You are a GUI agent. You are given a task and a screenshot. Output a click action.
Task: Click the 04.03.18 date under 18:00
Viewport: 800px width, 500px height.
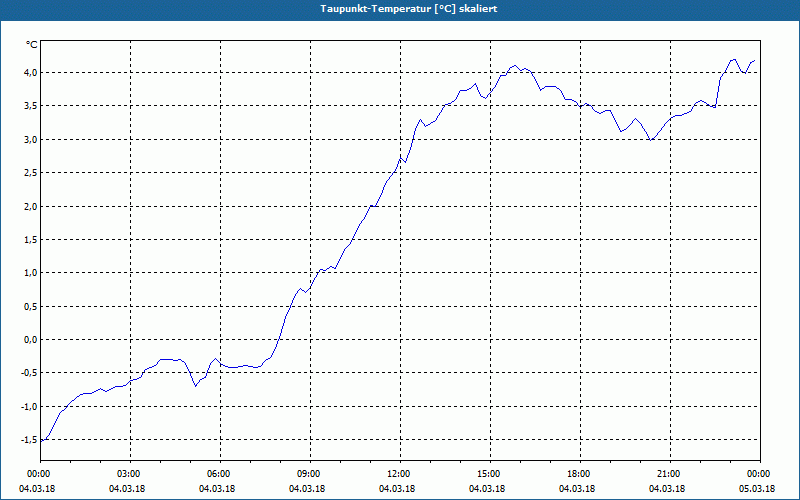577,489
